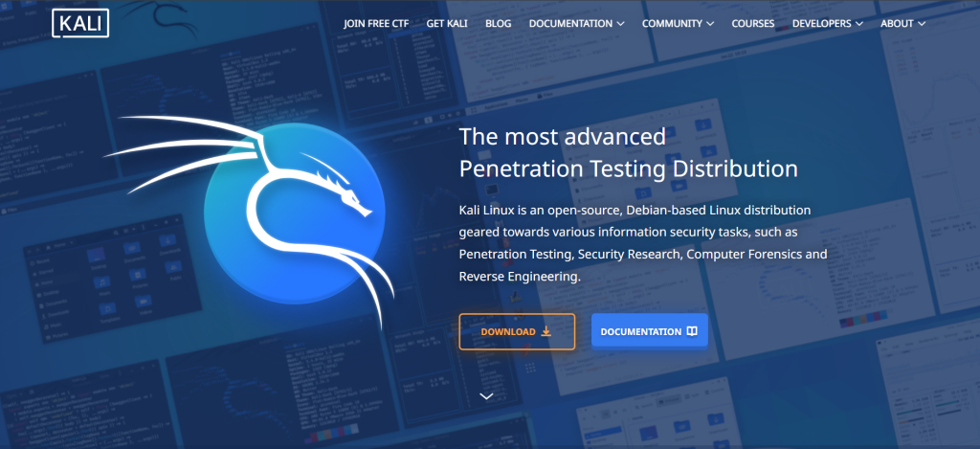Open the BLOG nav item

pos(498,24)
